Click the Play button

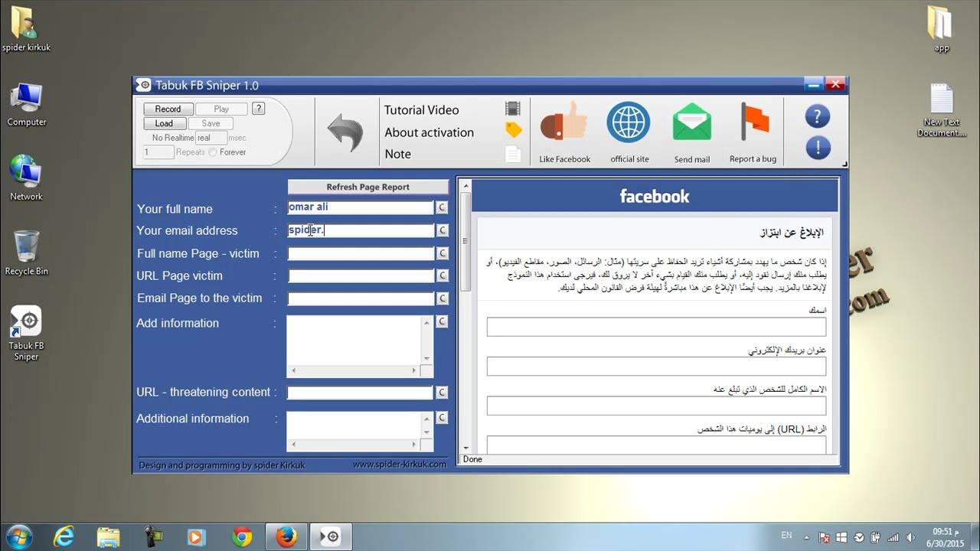[x=221, y=109]
